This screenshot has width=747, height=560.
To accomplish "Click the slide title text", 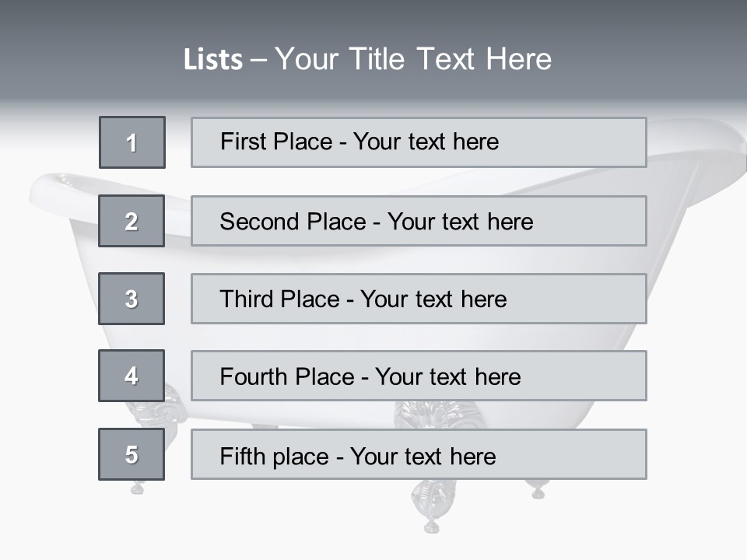I will pyautogui.click(x=367, y=59).
